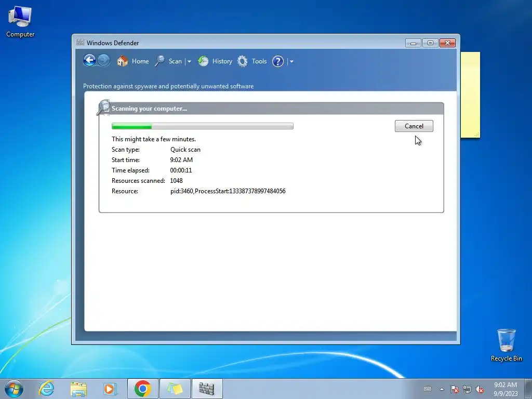
Task: Open the Home page label
Action: (140, 61)
